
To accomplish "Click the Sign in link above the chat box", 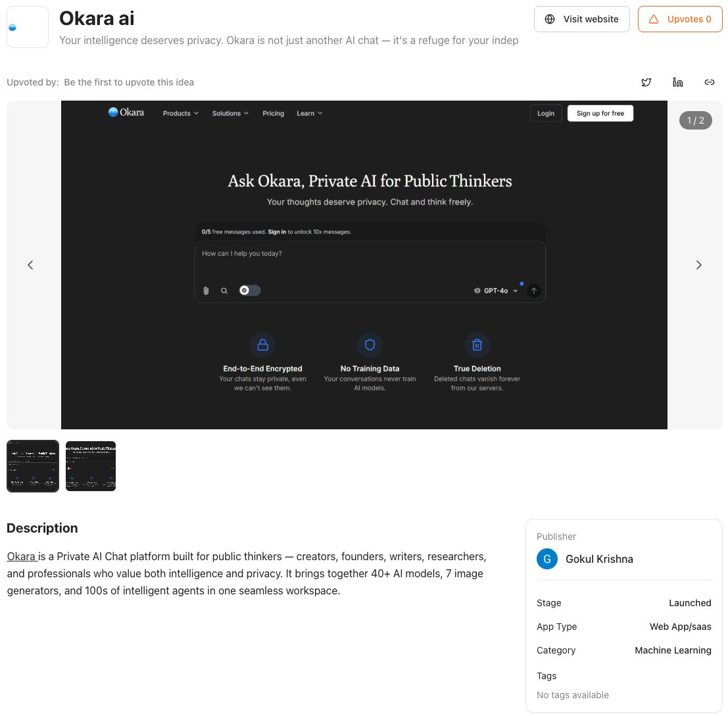I will click(277, 231).
